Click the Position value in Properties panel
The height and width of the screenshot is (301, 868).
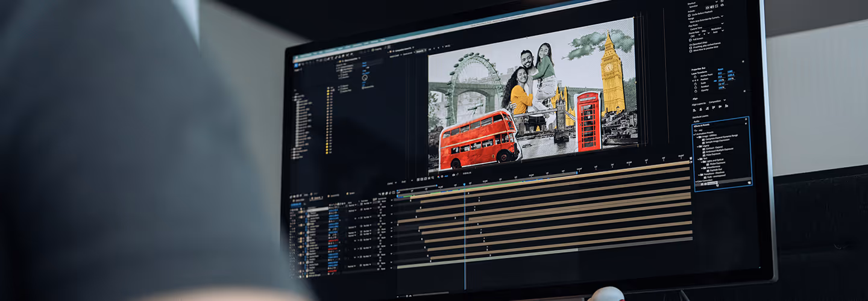[x=720, y=76]
